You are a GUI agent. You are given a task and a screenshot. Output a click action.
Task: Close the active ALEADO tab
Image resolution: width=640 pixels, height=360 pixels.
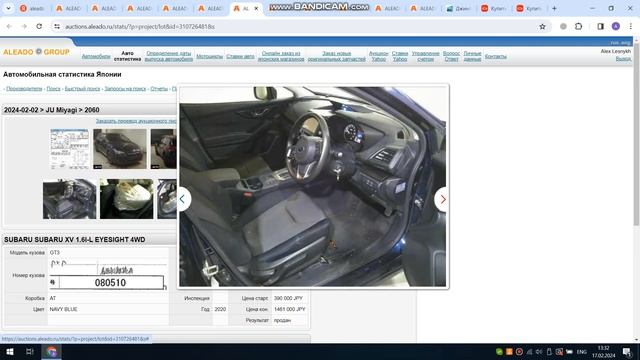pos(256,8)
